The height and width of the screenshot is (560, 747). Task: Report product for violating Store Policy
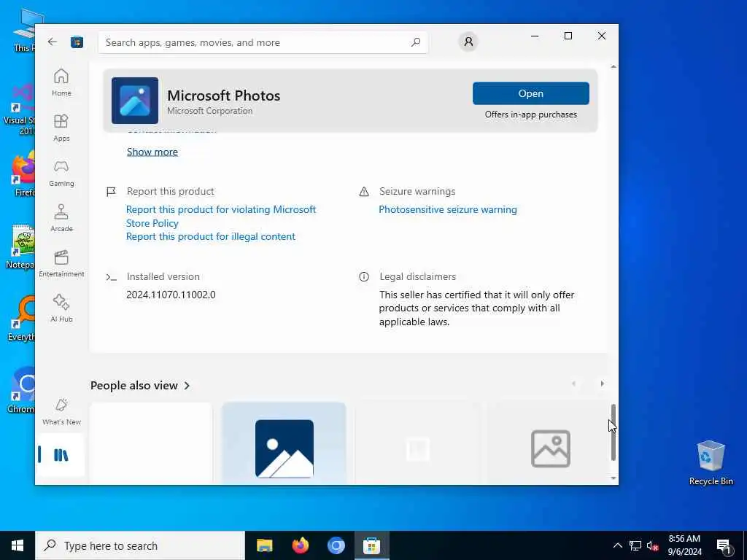(x=221, y=216)
